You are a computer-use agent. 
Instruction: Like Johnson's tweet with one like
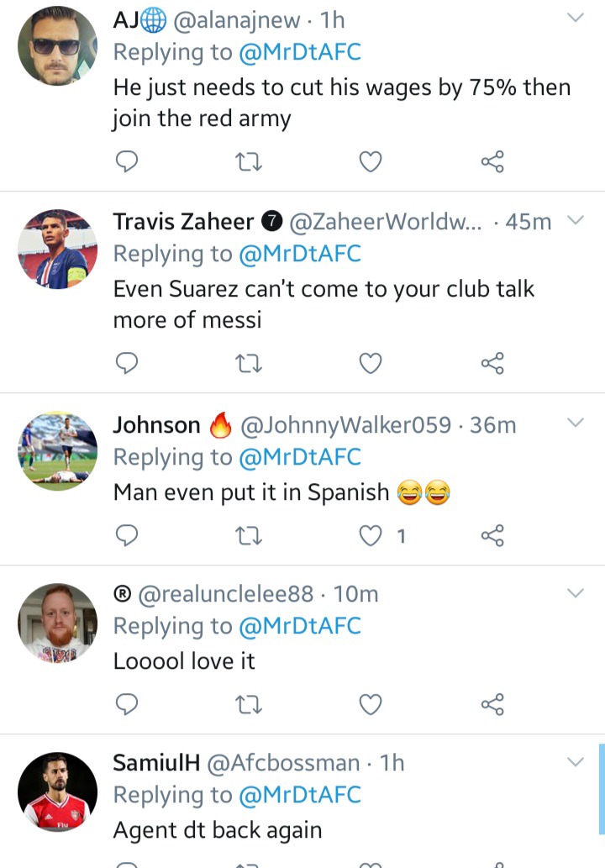tap(371, 534)
